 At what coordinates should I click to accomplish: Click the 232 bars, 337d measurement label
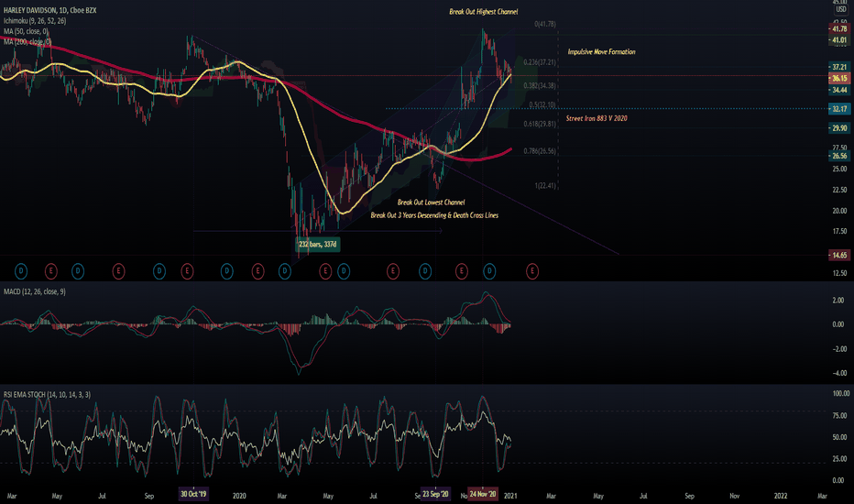pos(318,244)
